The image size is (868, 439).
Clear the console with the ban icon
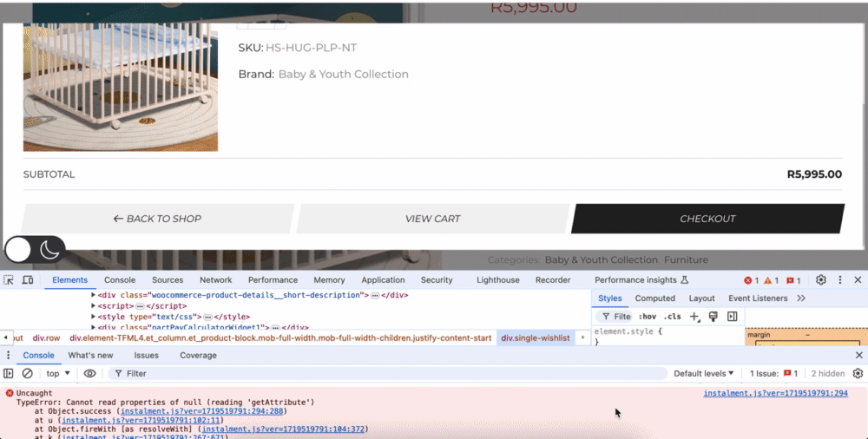click(27, 374)
